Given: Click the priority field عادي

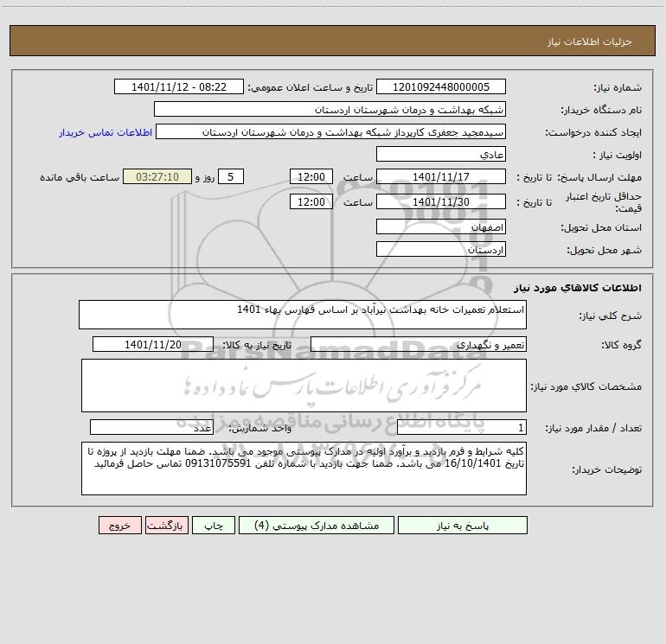Looking at the screenshot, I should click(x=441, y=154).
